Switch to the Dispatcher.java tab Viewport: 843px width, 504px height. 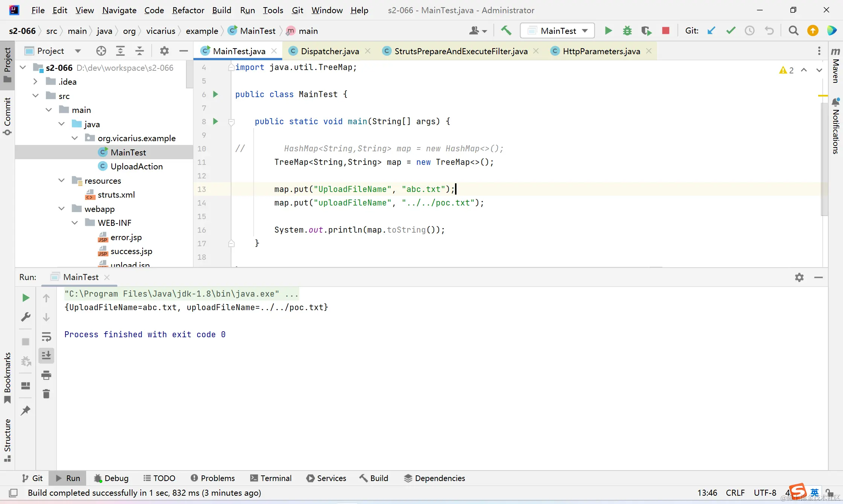coord(329,51)
